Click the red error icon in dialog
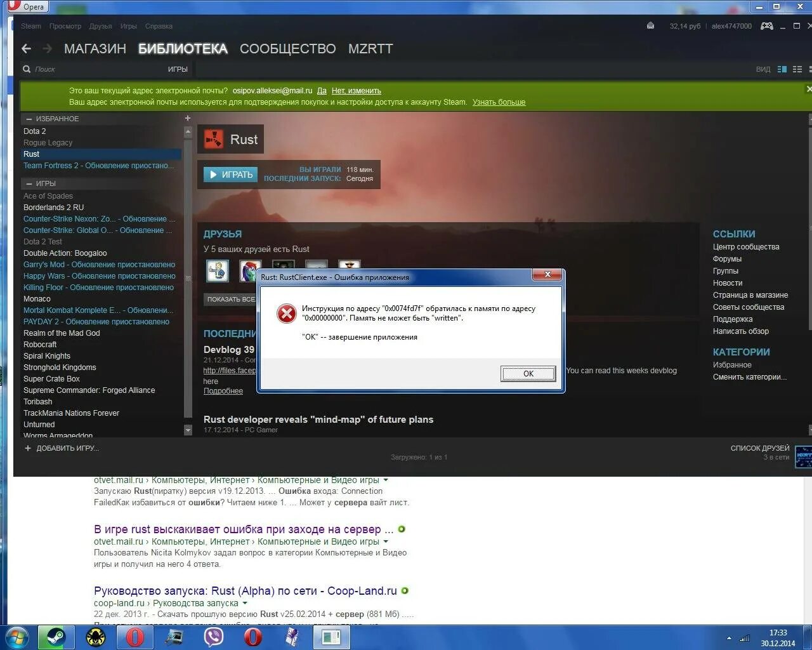This screenshot has height=650, width=812. 287,313
